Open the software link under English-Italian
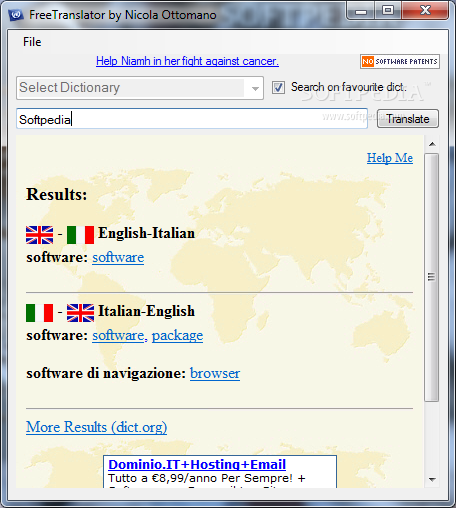This screenshot has height=508, width=456. [x=118, y=258]
